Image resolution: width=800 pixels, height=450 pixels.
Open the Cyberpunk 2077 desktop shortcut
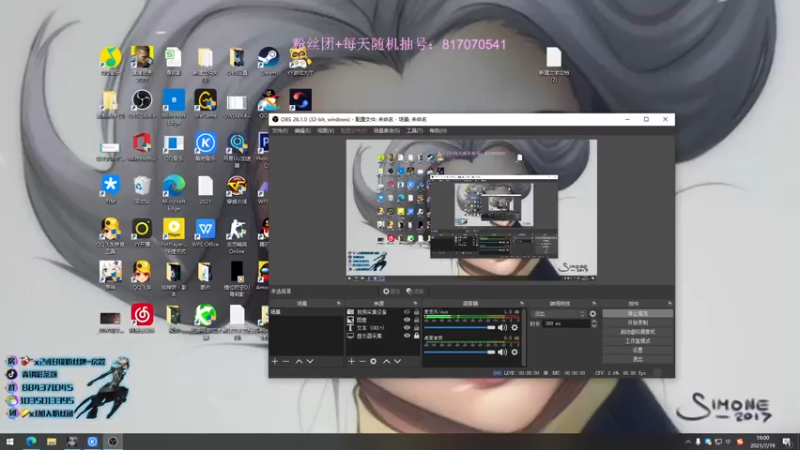point(142,64)
